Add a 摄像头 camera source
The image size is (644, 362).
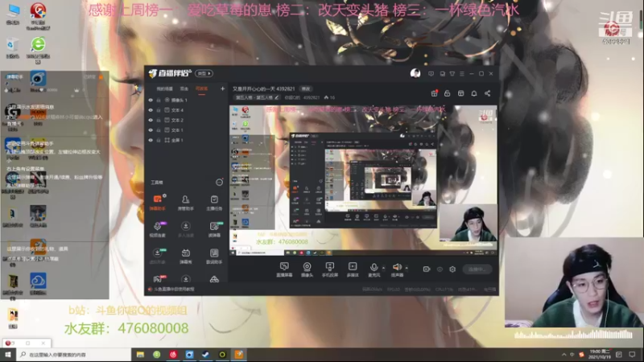coord(307,269)
